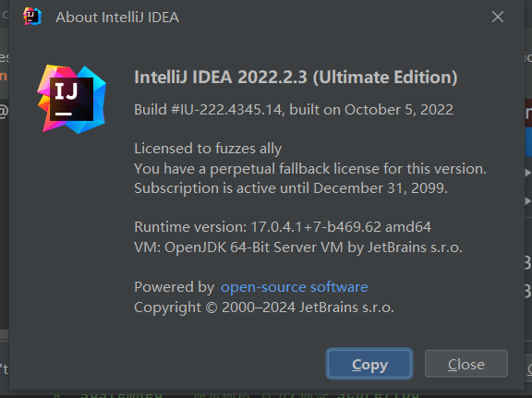
Task: Click the @ symbol behind dialog's left edge
Action: [x=4, y=112]
